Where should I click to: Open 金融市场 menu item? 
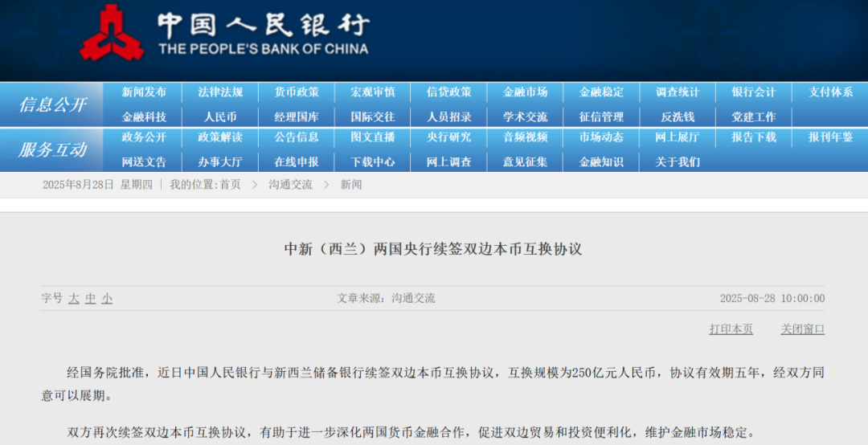pos(526,92)
